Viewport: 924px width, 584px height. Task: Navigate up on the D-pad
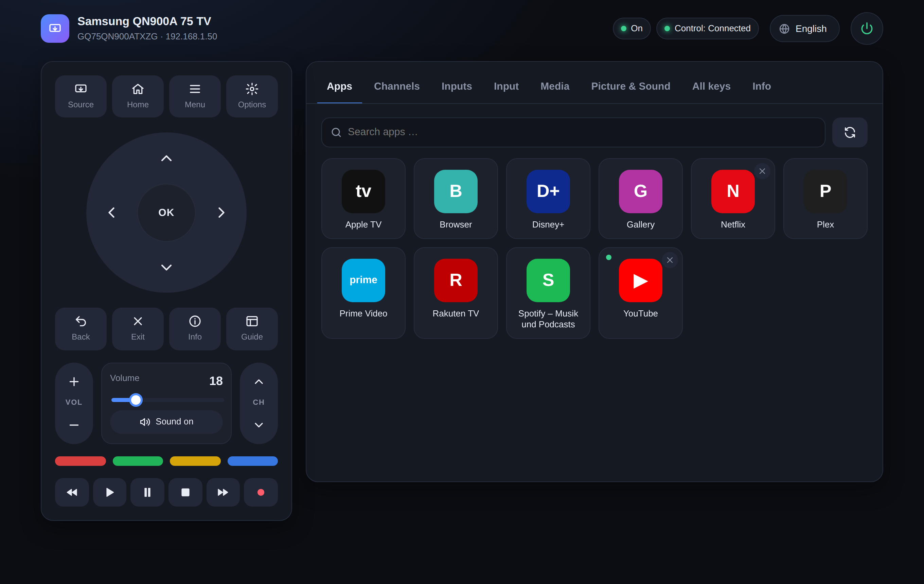point(166,158)
